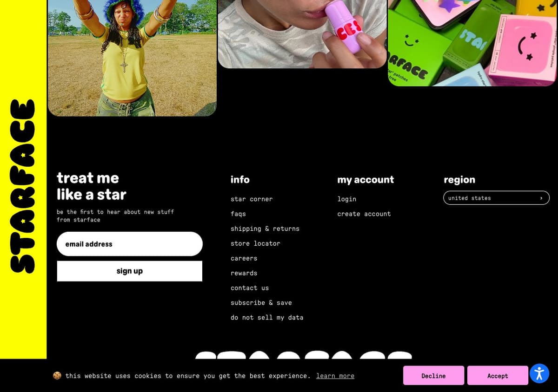Click the vertical Starface logo on yellow sidebar
Viewport: 558px width, 392px height.
[x=23, y=186]
